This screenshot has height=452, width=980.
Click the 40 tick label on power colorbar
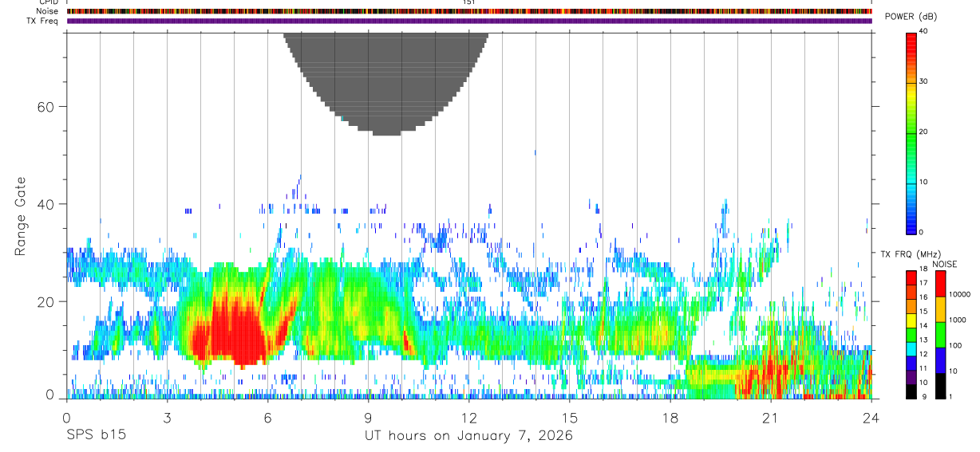[x=924, y=30]
